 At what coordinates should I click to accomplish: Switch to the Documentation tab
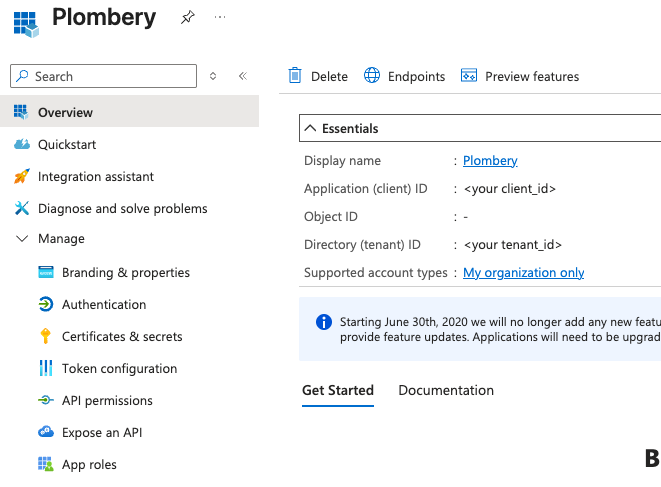(x=446, y=390)
